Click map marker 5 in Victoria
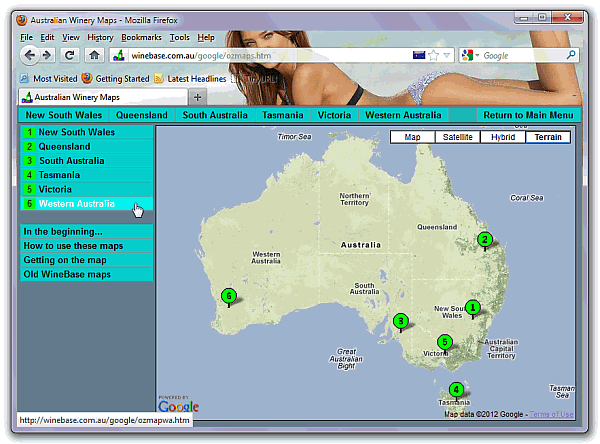 point(445,342)
